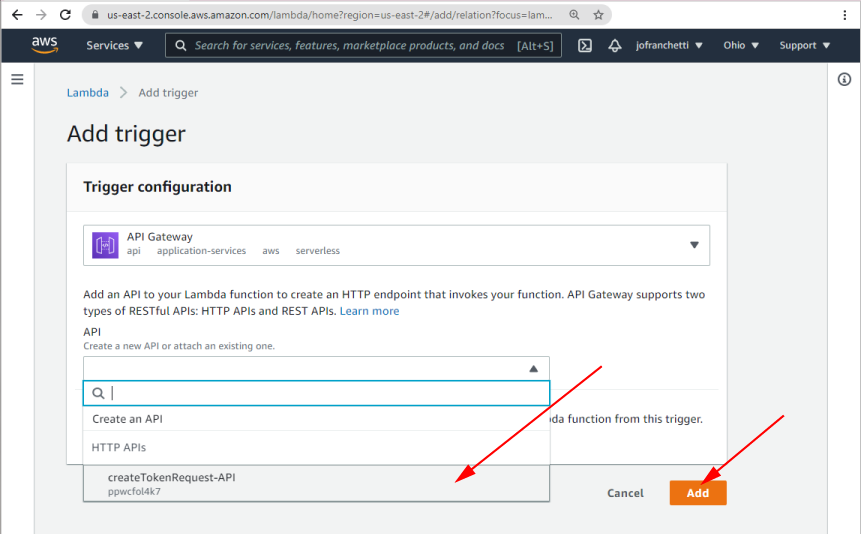Image resolution: width=861 pixels, height=534 pixels.
Task: Open the Ohio region selector
Action: pos(741,46)
